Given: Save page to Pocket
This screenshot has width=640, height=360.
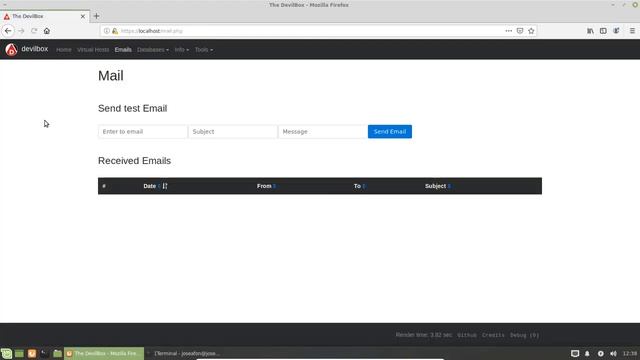Looking at the screenshot, I should [x=520, y=31].
